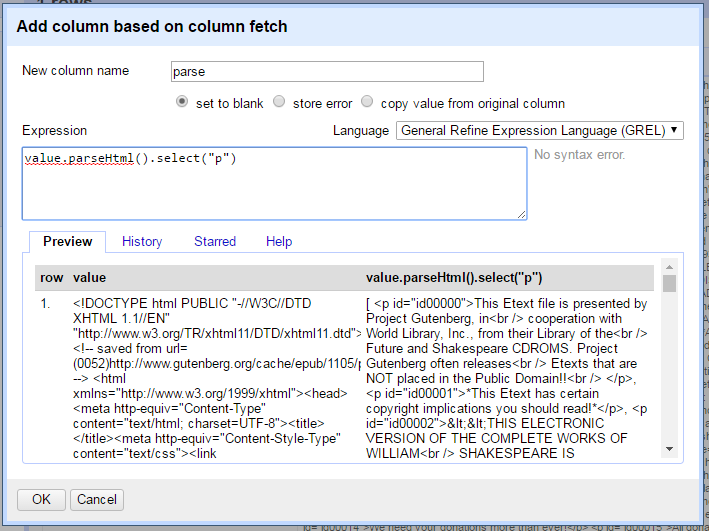Click the preview scrollbar up arrow

(669, 267)
